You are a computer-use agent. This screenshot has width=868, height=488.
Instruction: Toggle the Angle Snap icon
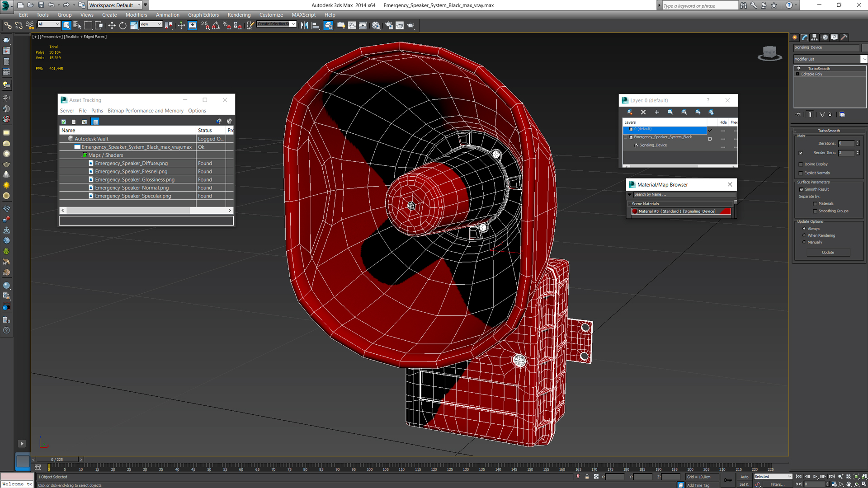point(216,26)
